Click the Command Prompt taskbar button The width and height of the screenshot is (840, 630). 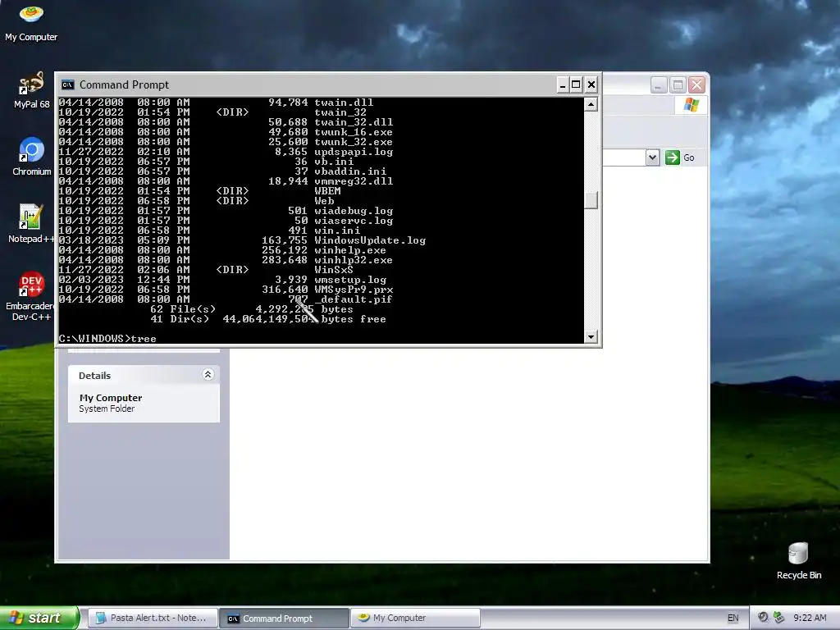(x=284, y=619)
